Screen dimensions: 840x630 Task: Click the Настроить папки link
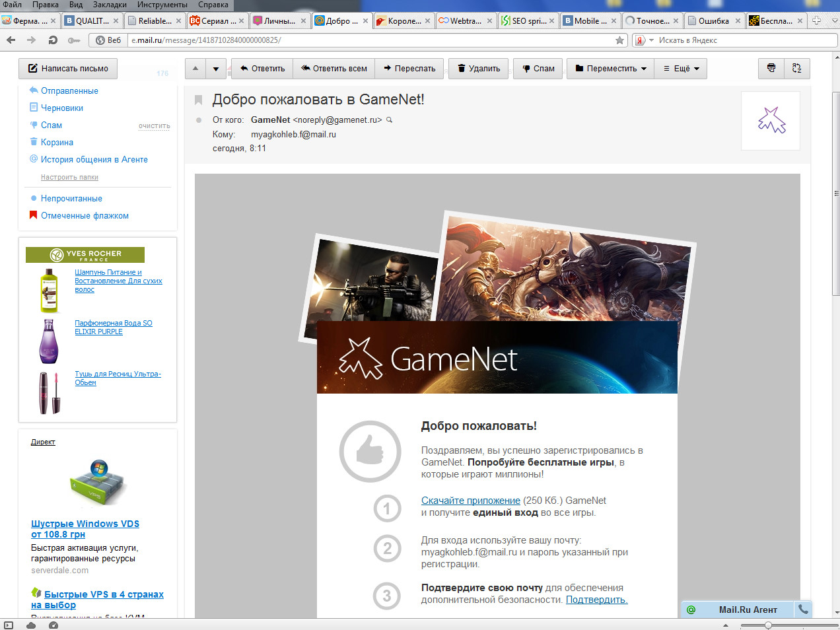tap(69, 177)
